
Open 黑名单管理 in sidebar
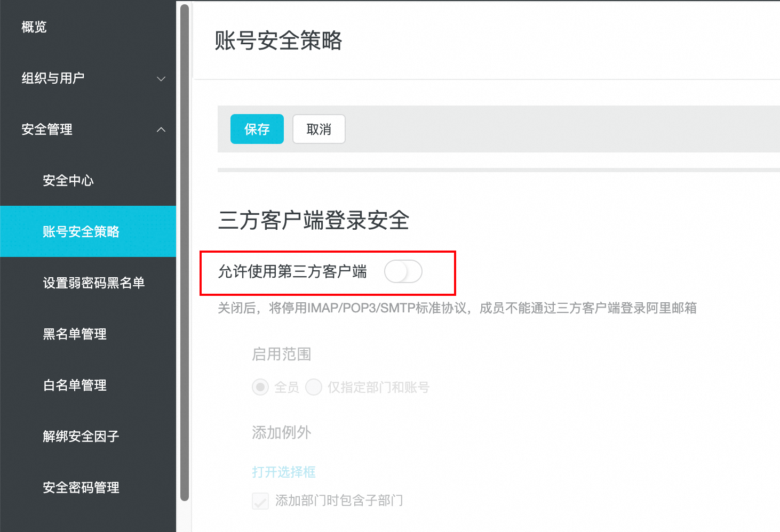[75, 334]
